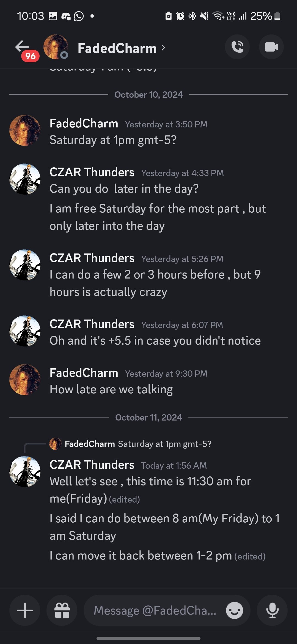The width and height of the screenshot is (297, 644).
Task: Start a voice call with FadedCharm
Action: [237, 47]
